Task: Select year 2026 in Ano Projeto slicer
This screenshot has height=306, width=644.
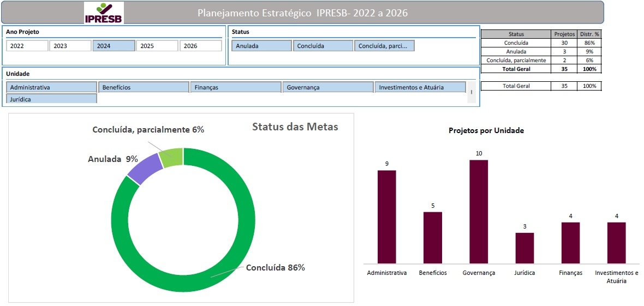Action: click(x=200, y=46)
